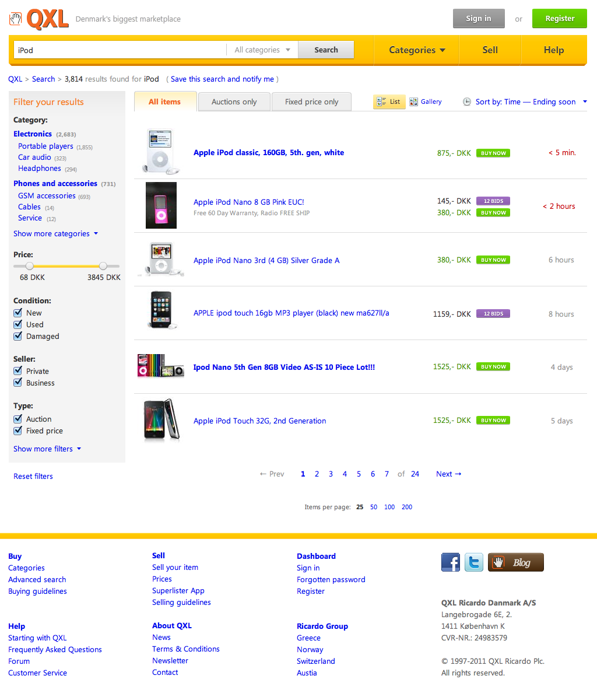This screenshot has width=597, height=700.
Task: Open Advanced search footer link
Action: pos(37,579)
